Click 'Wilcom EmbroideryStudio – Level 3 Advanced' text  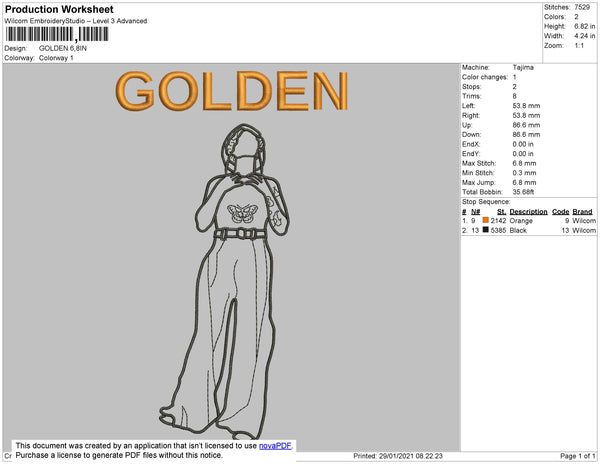pyautogui.click(x=76, y=21)
